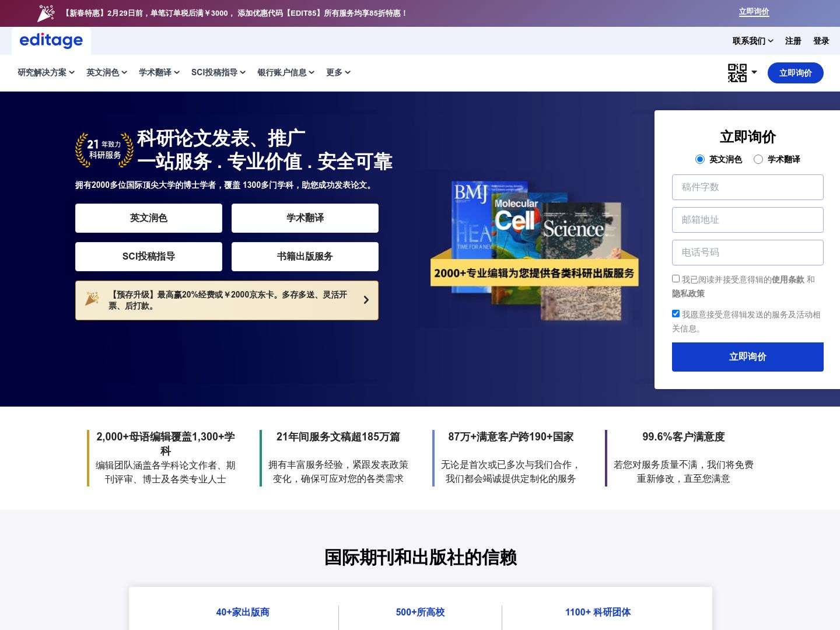Click the 英文润色 hero button
The height and width of the screenshot is (630, 840).
coord(149,218)
